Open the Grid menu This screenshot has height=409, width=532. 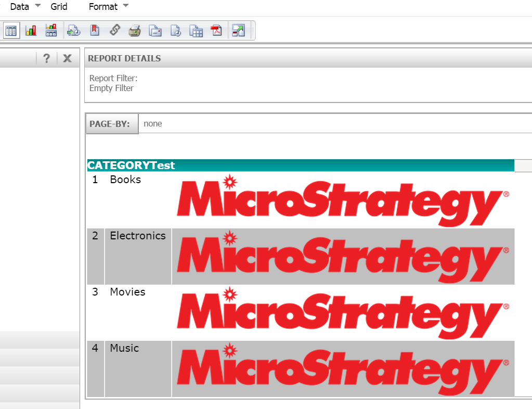pos(59,7)
